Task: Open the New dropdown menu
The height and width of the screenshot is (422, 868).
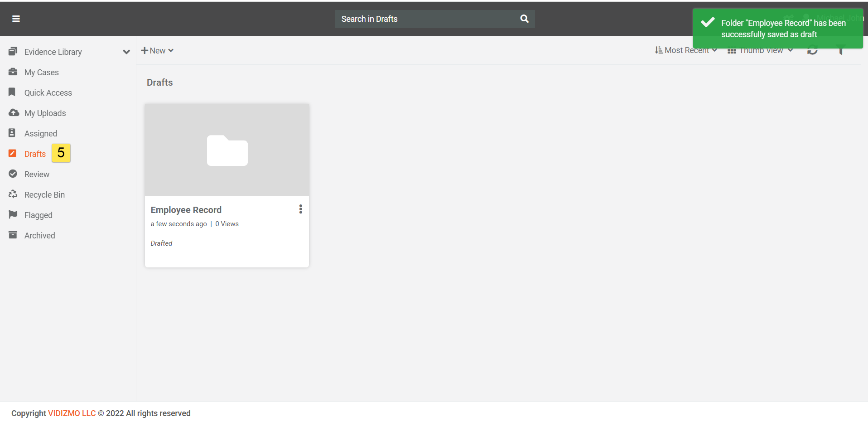Action: (x=157, y=51)
